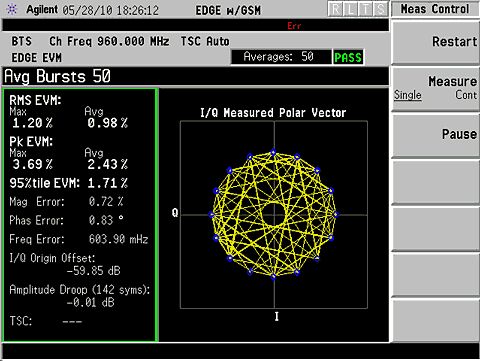Click the R status indicator
Image resolution: width=480 pixels, height=361 pixels.
click(335, 10)
